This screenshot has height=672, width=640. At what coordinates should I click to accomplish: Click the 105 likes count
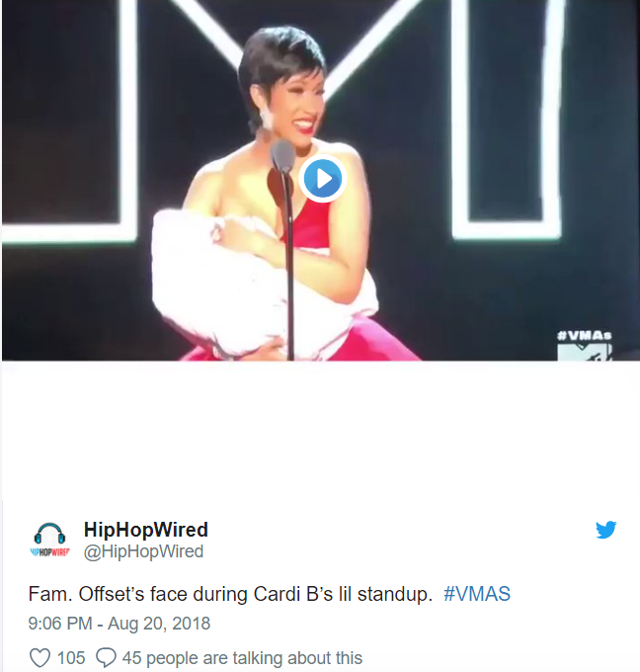point(71,658)
